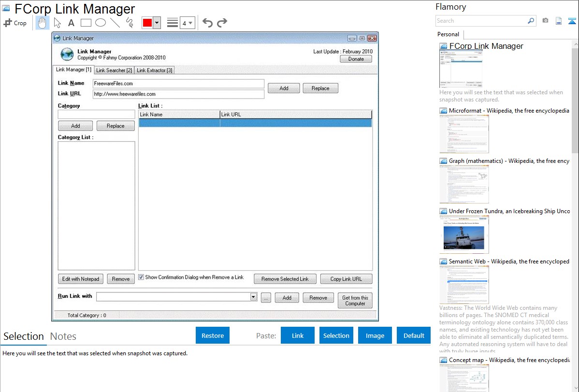This screenshot has width=579, height=392.
Task: Pick the rectangle shape tool
Action: pos(86,23)
